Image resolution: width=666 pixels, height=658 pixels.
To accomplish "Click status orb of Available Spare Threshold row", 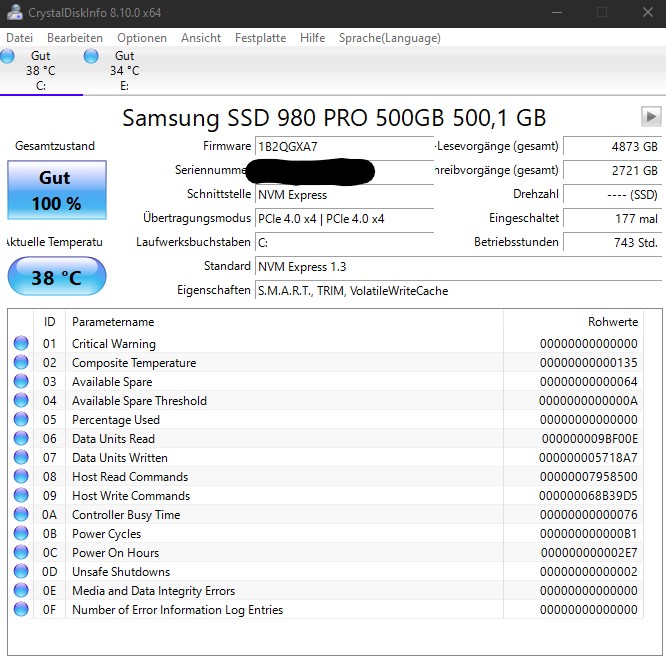I will tap(21, 400).
